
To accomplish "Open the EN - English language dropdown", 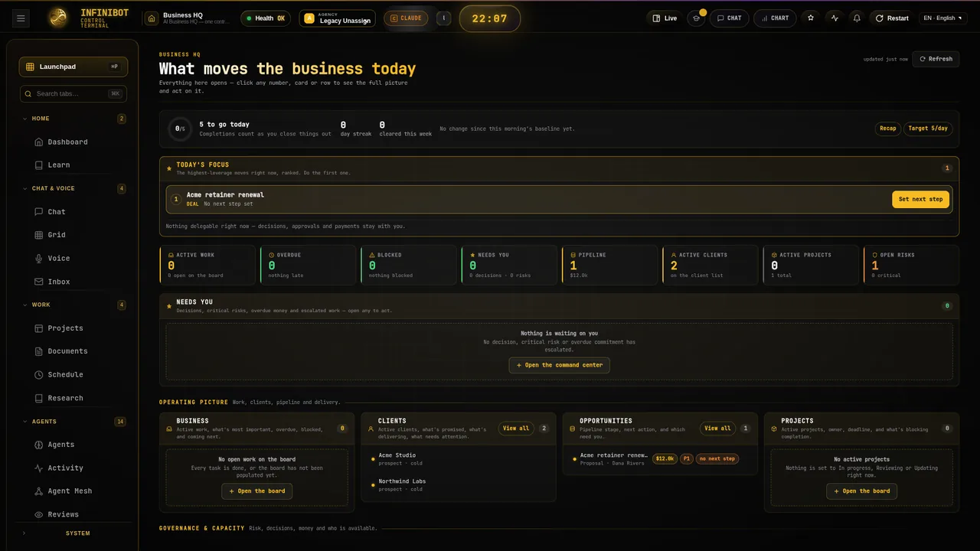I will coord(942,18).
